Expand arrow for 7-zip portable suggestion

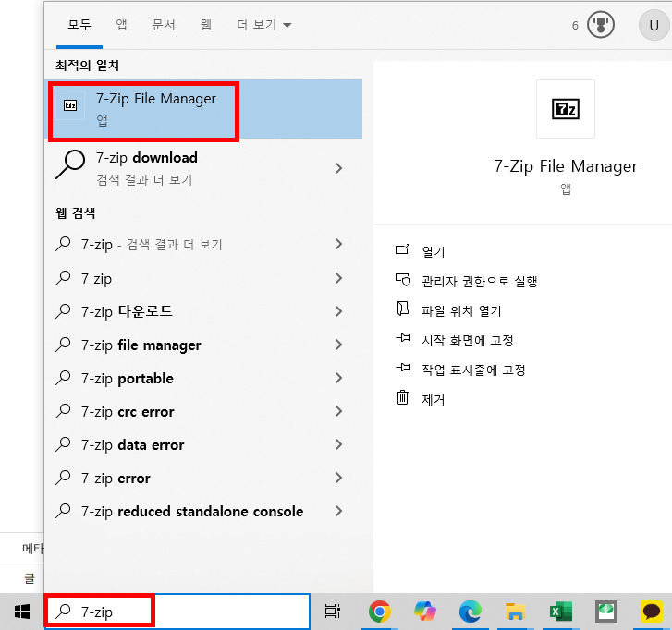point(338,378)
